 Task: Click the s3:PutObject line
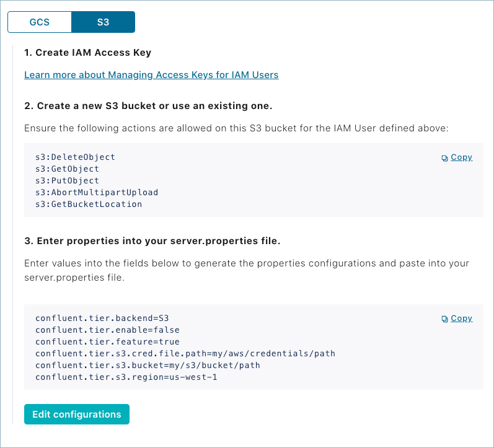coord(67,181)
